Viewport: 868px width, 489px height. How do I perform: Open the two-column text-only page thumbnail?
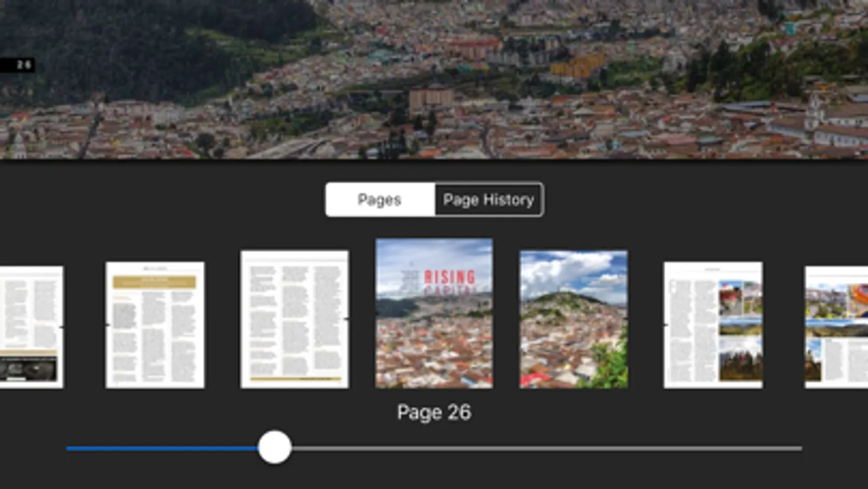tap(294, 319)
